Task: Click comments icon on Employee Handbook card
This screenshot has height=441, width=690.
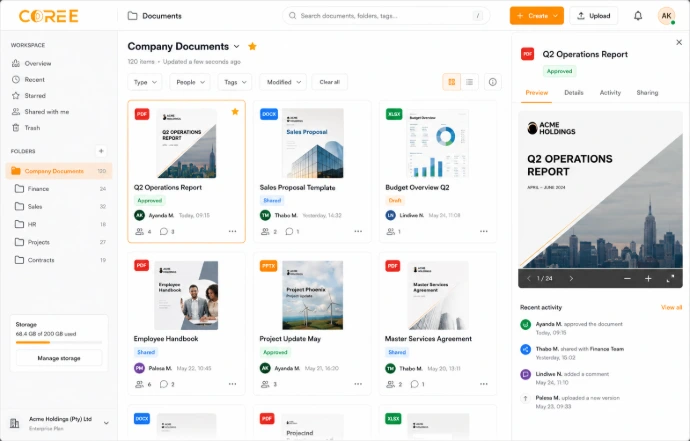Action: pyautogui.click(x=164, y=384)
